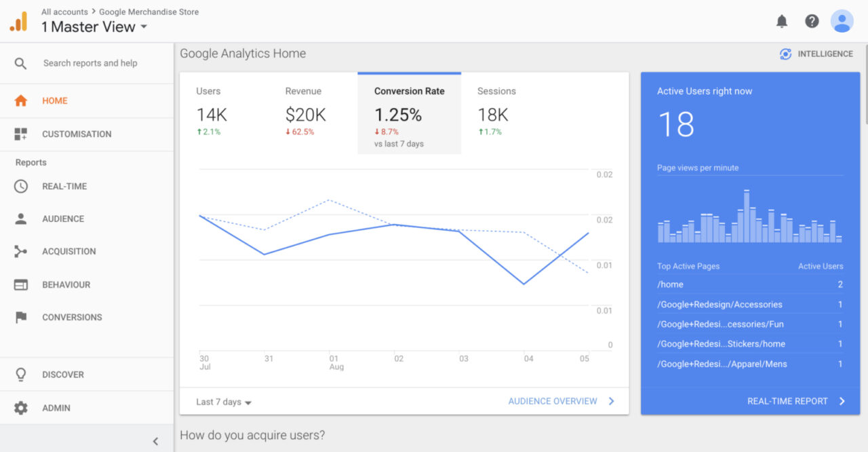
Task: Activate the Conversion Rate metric view
Action: click(409, 112)
